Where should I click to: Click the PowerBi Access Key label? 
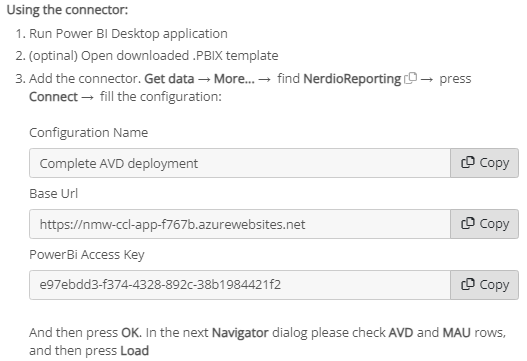[87, 255]
